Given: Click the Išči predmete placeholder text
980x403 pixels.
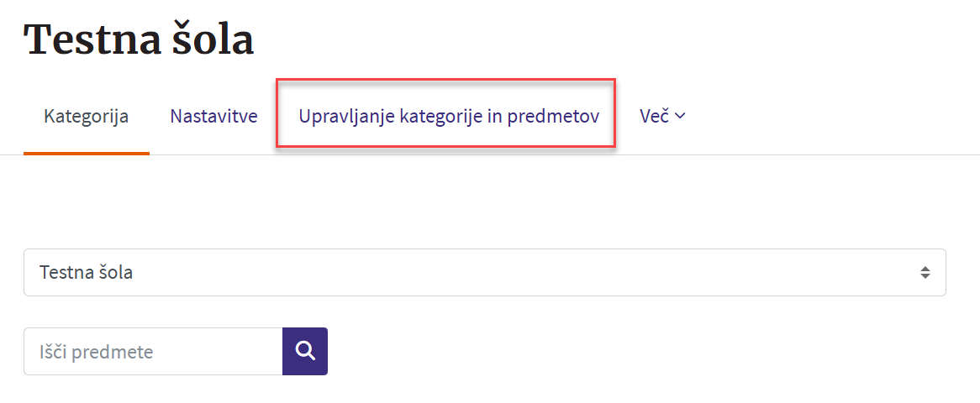Looking at the screenshot, I should (x=97, y=352).
